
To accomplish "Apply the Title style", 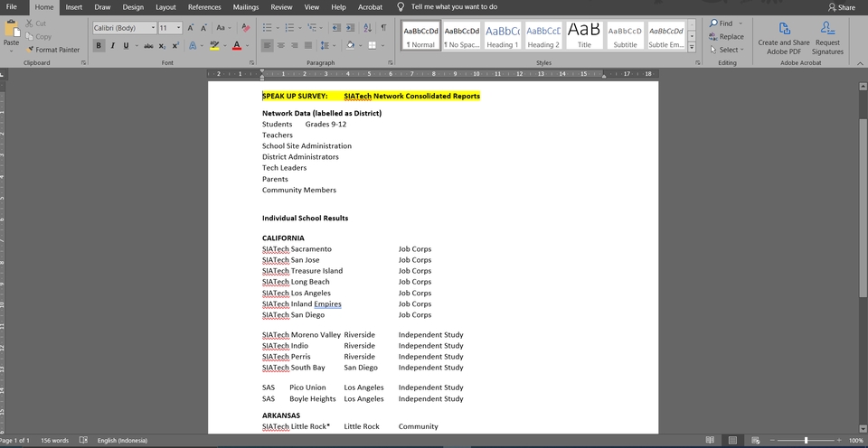I will [585, 36].
